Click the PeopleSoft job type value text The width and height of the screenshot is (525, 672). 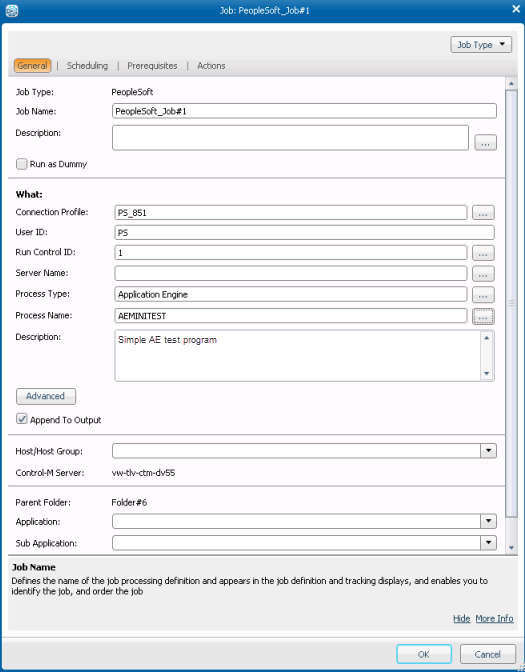[x=132, y=92]
